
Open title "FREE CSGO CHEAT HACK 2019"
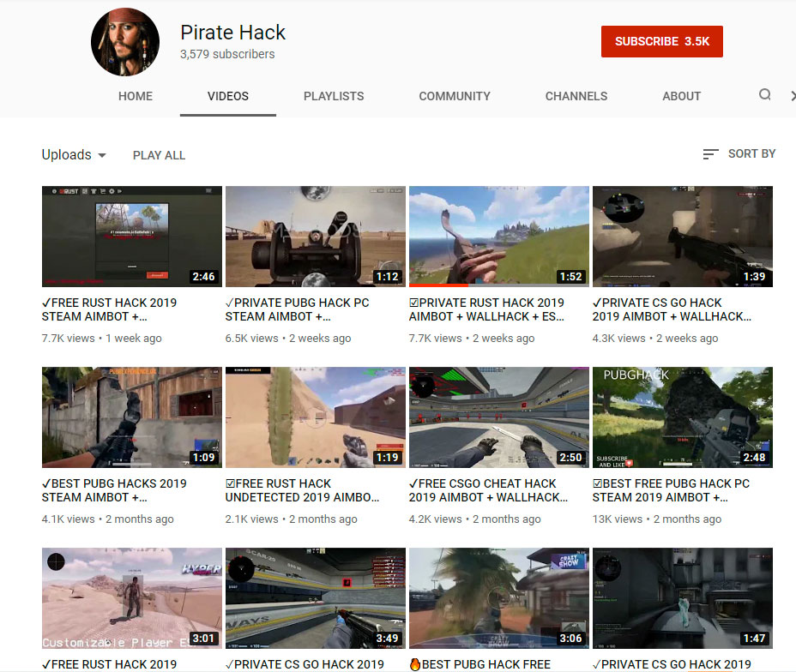click(488, 490)
